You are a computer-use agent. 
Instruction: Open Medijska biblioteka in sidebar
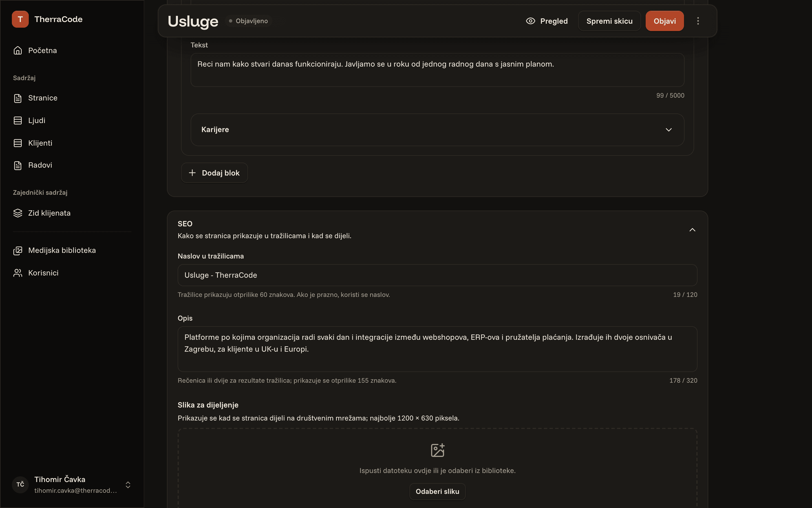pyautogui.click(x=72, y=251)
